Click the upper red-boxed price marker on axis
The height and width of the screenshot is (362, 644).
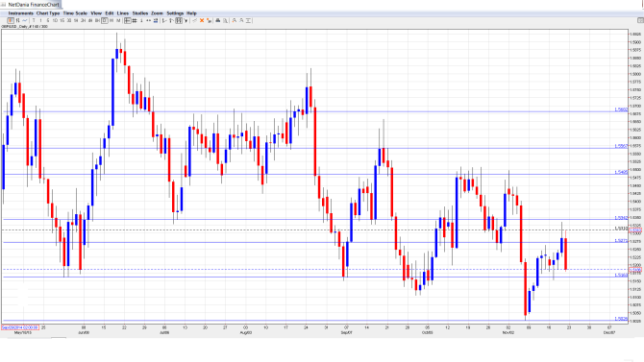[x=635, y=230]
